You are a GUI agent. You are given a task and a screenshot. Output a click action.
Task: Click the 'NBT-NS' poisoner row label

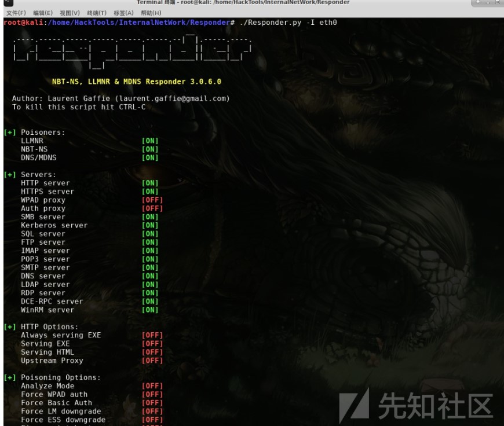(x=34, y=149)
